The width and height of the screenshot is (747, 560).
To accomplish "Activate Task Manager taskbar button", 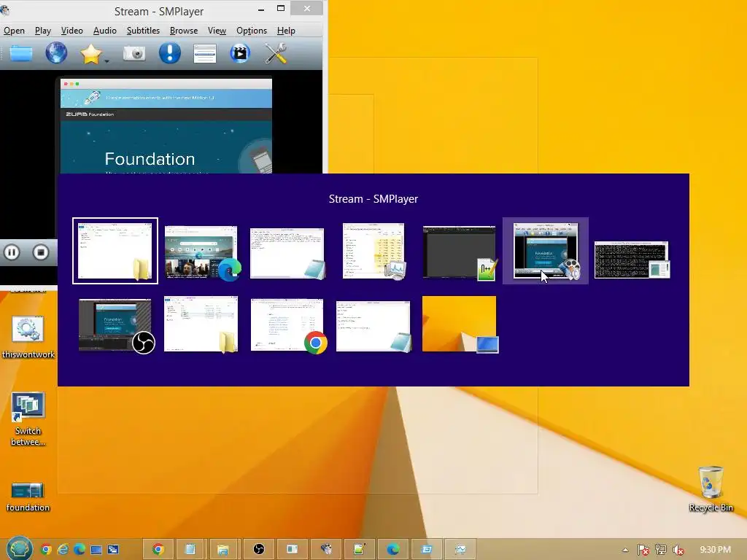I will (x=460, y=550).
